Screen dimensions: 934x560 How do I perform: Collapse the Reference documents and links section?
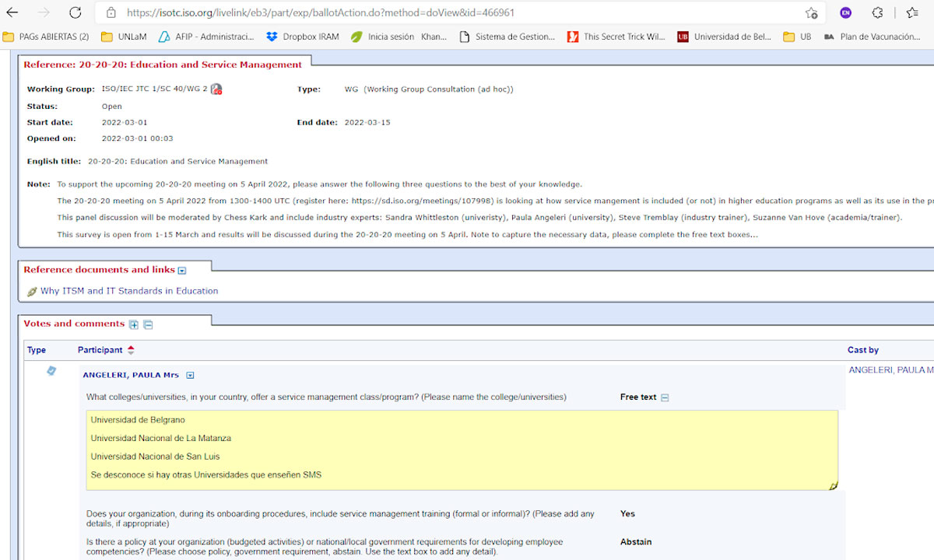click(x=182, y=271)
